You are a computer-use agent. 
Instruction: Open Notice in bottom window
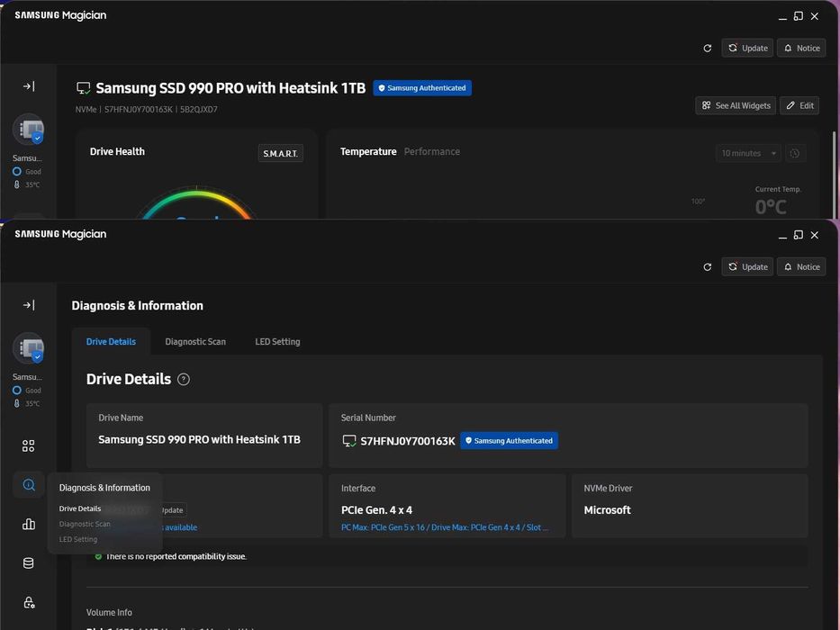click(x=801, y=266)
